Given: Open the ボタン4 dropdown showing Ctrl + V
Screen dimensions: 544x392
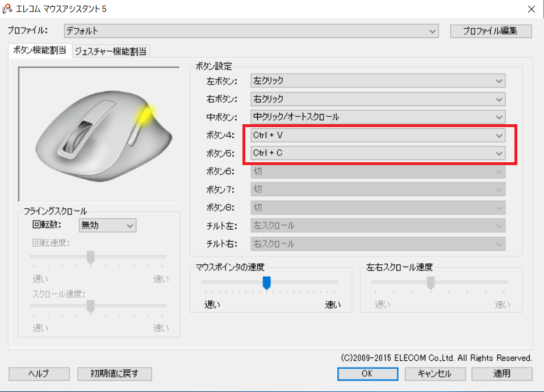Looking at the screenshot, I should click(x=378, y=135).
